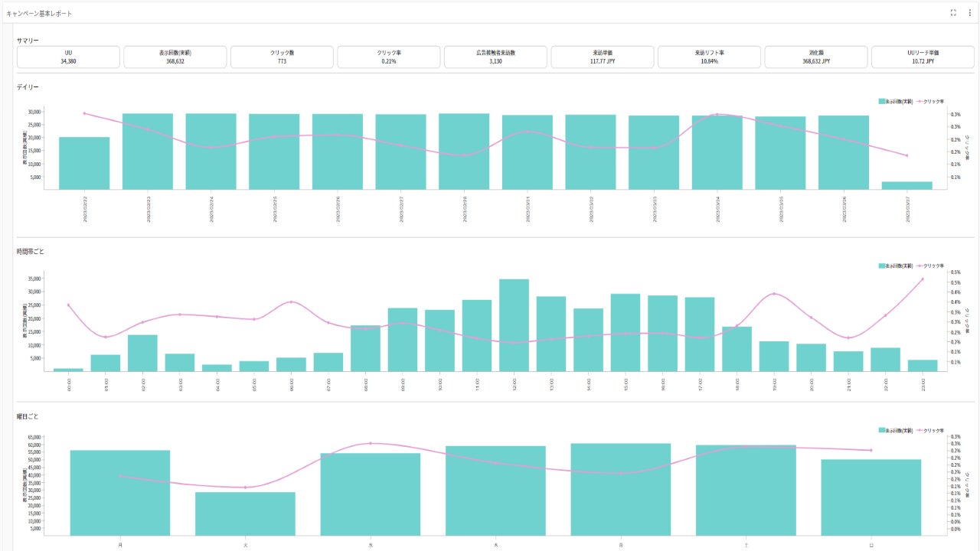Viewport: 980px width, 551px height.
Task: Toggle クリック率 legend in the 時間帯ごと chart
Action: tap(930, 266)
